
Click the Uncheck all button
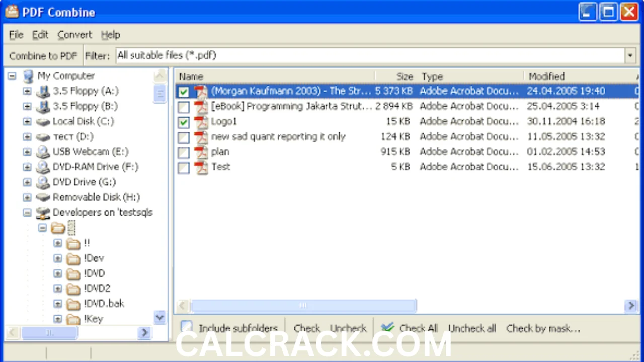pyautogui.click(x=472, y=328)
